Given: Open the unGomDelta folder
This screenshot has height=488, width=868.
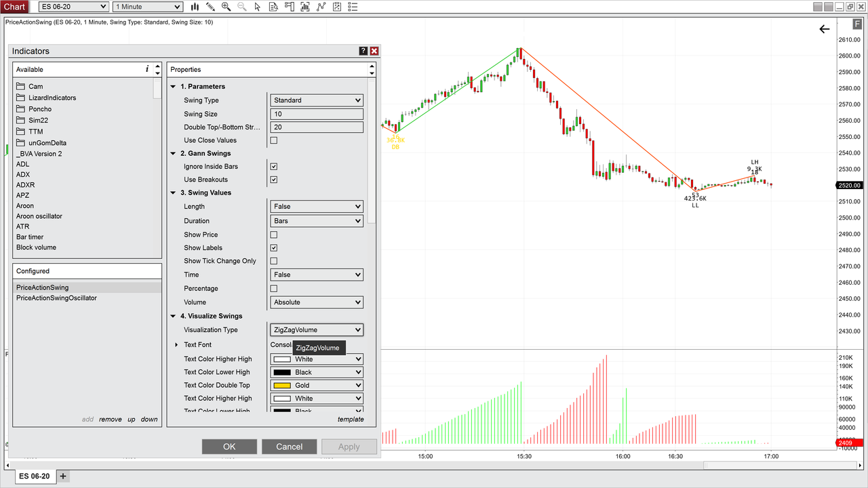Looking at the screenshot, I should point(47,143).
